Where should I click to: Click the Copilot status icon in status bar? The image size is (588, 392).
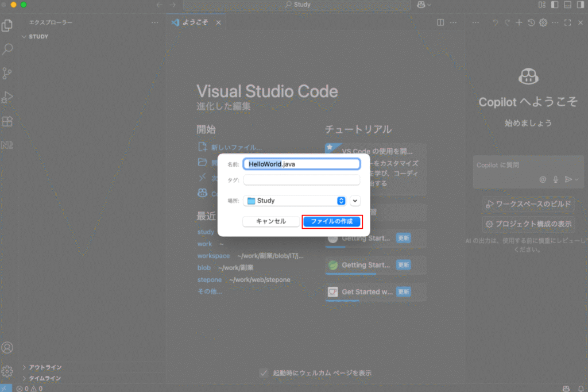(x=566, y=389)
